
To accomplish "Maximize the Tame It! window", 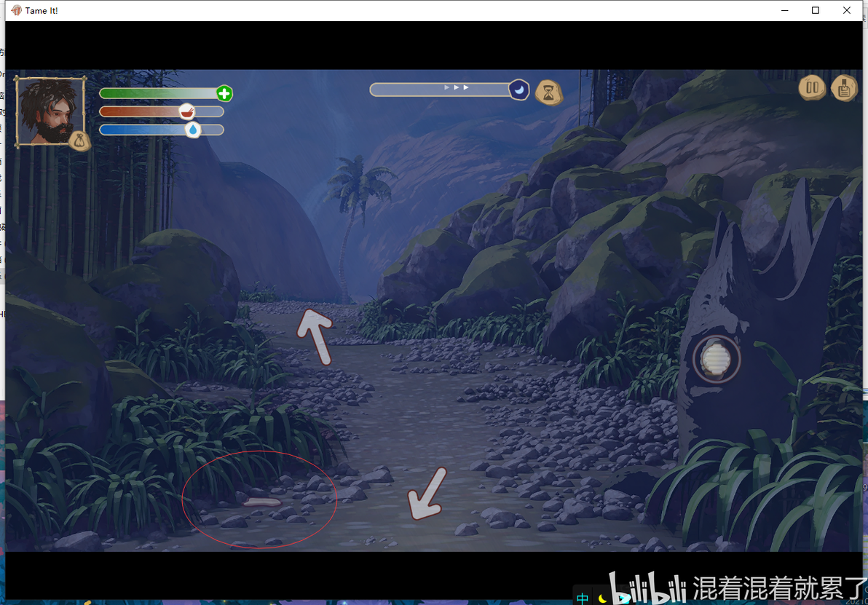I will click(x=816, y=10).
